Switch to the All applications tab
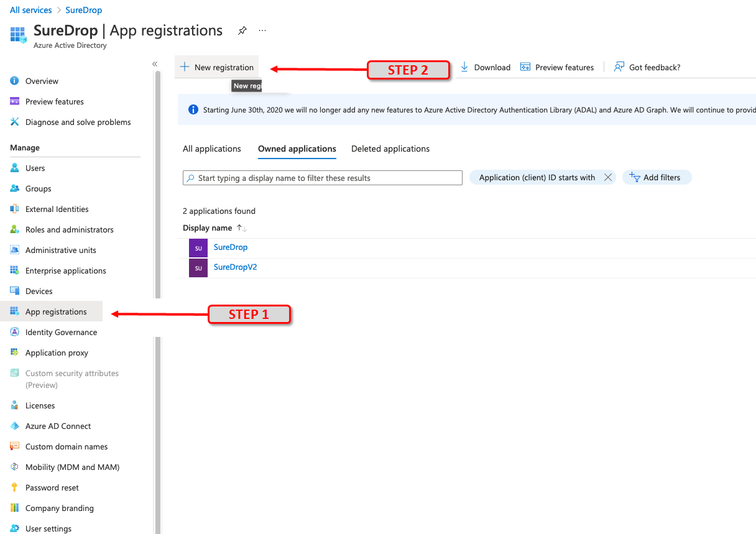Viewport: 756px width, 534px height. point(212,149)
